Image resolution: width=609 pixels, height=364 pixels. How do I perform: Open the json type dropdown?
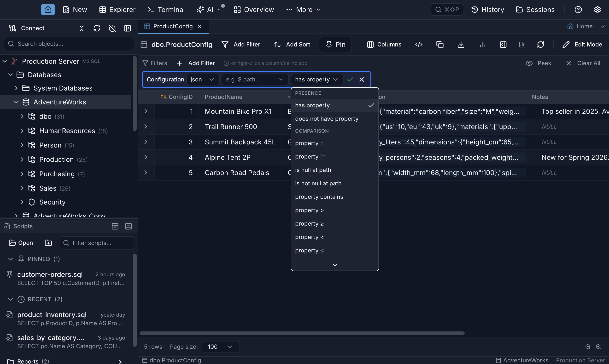pyautogui.click(x=203, y=80)
